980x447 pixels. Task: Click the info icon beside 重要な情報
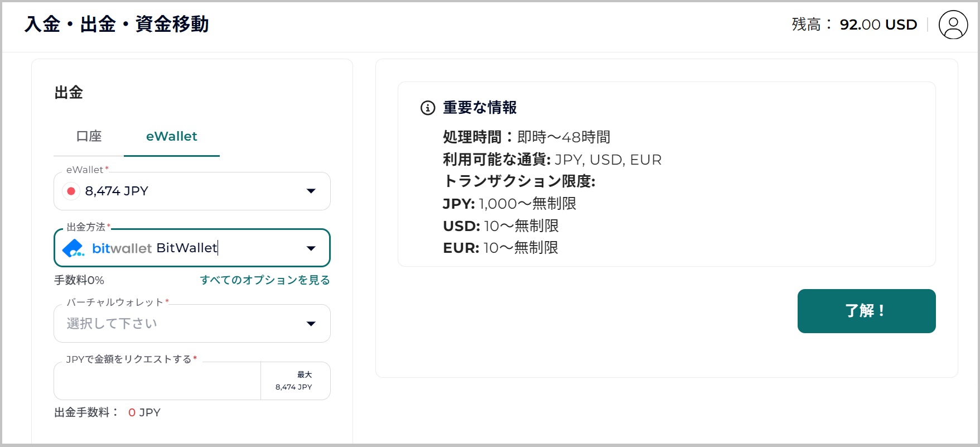[x=427, y=108]
